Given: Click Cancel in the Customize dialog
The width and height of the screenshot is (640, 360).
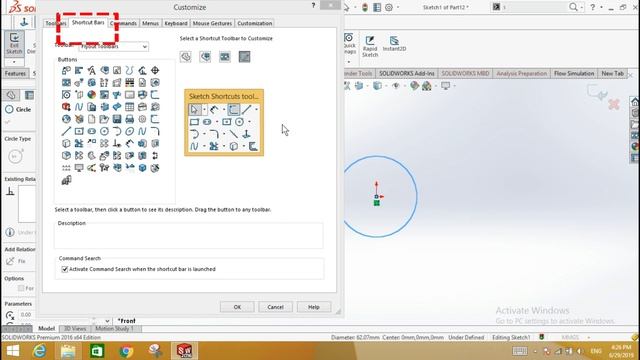Looking at the screenshot, I should (x=276, y=307).
